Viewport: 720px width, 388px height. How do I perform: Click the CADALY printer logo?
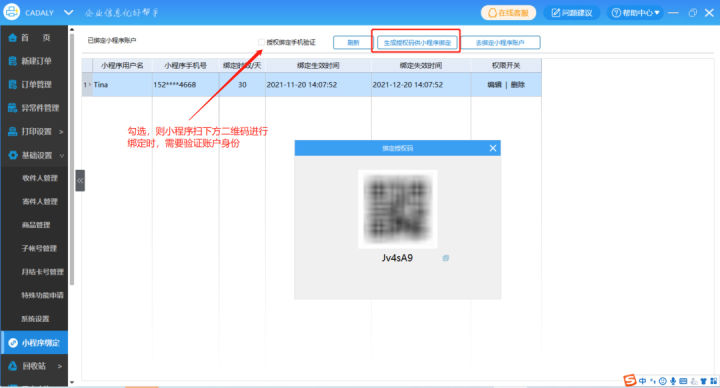pos(11,11)
